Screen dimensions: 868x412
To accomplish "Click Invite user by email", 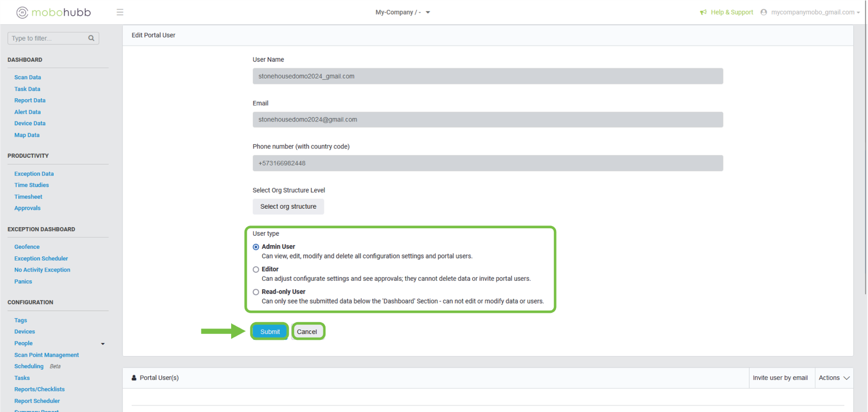I will [x=780, y=378].
